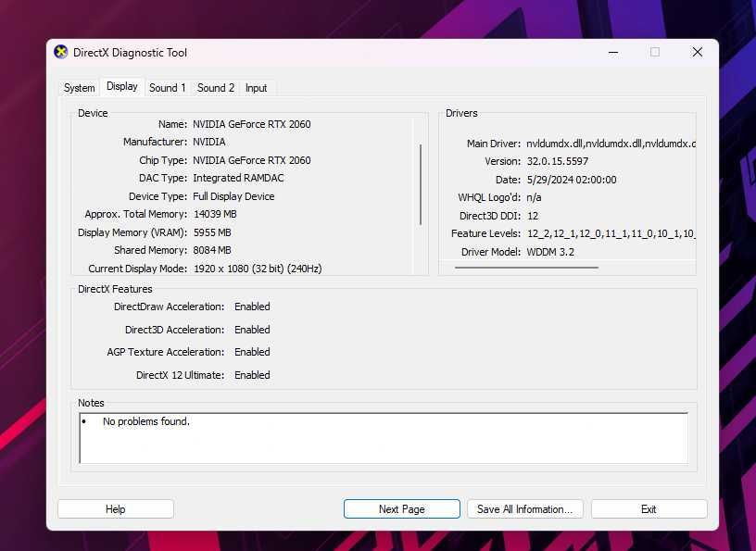Screen dimensions: 756x551
Task: Click the 5955 MB VRAM value
Action: pos(212,232)
